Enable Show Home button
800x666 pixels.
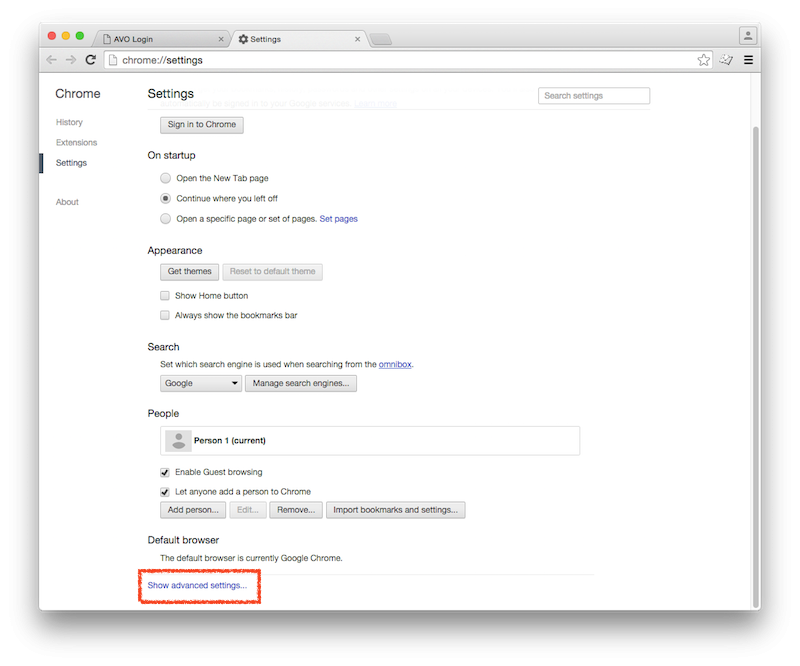point(164,295)
